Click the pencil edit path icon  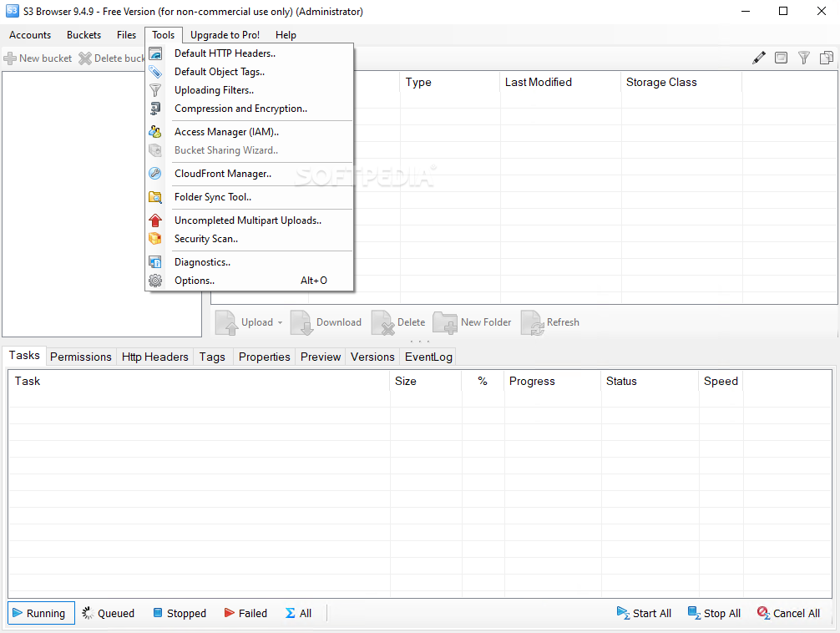pyautogui.click(x=758, y=58)
